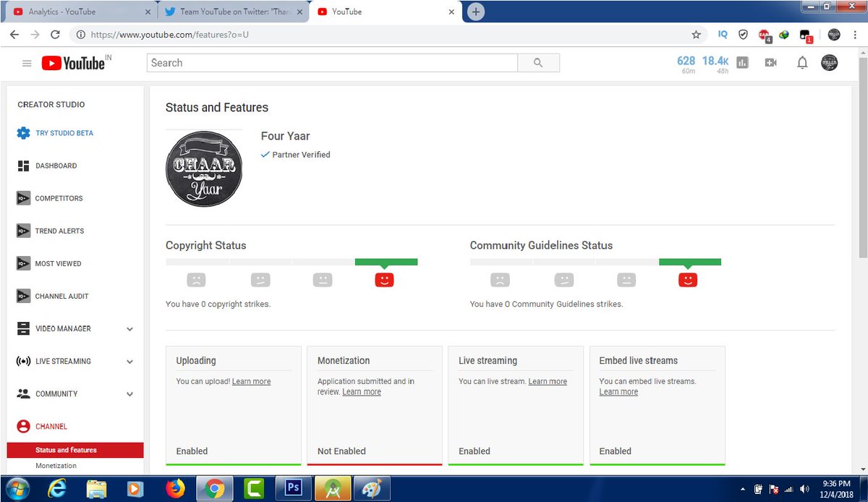Open the Windows Start menu

16,488
